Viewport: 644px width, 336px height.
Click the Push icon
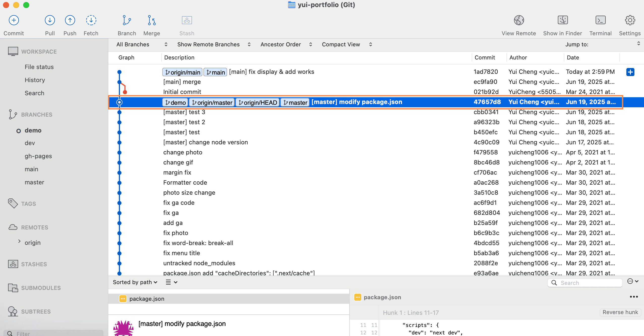coord(70,20)
